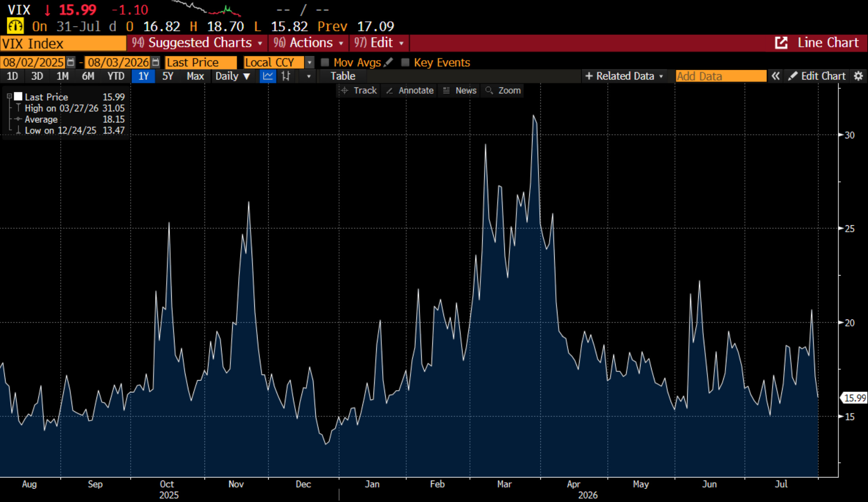Screen dimensions: 868x502
Task: Click the Table view button
Action: (x=343, y=76)
